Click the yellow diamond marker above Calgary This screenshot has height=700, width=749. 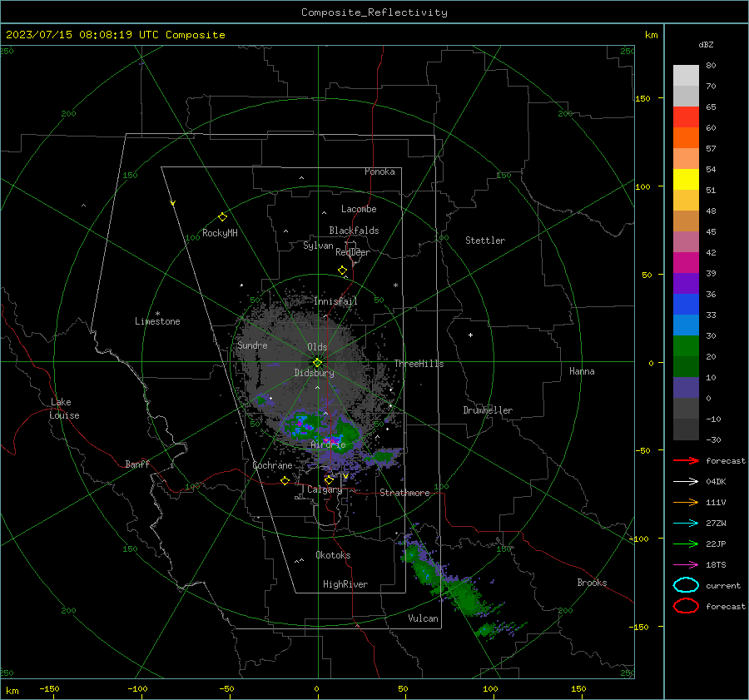tap(329, 479)
